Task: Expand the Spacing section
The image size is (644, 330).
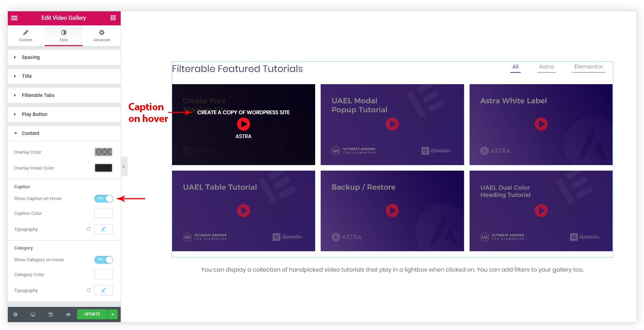Action: pos(64,57)
